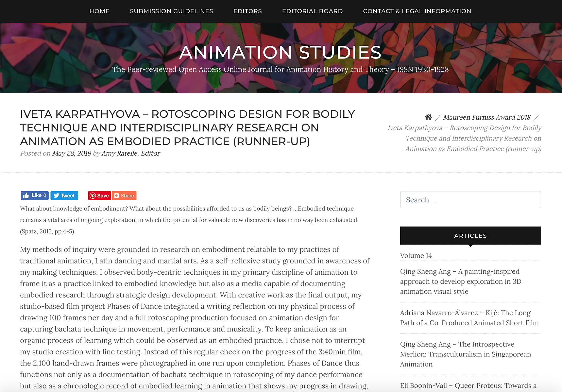Open author Amy Ratelle, Editor link
This screenshot has width=562, height=392.
click(x=131, y=153)
